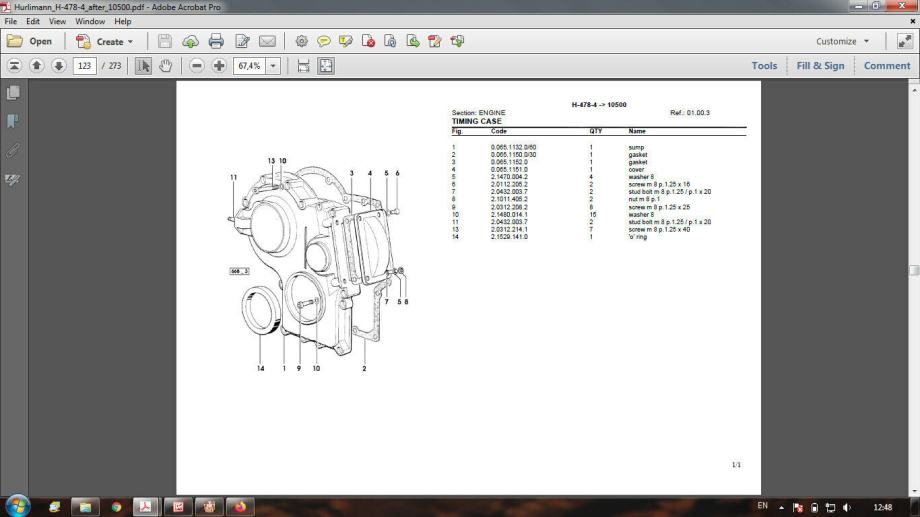Screen dimensions: 920x517
Task: Click the Print file icon
Action: click(216, 41)
